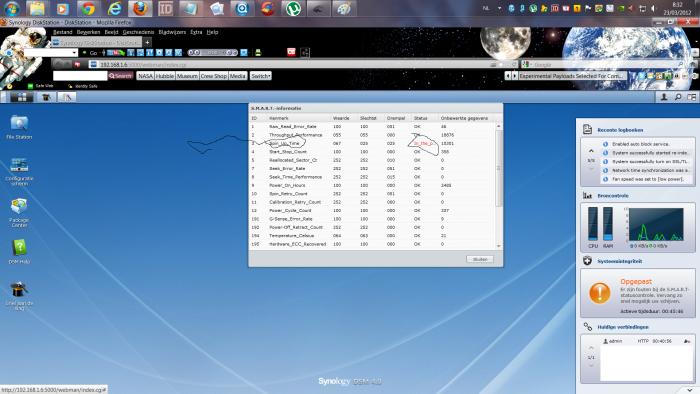Click the admin connection entry
The image size is (700, 394).
pos(646,341)
